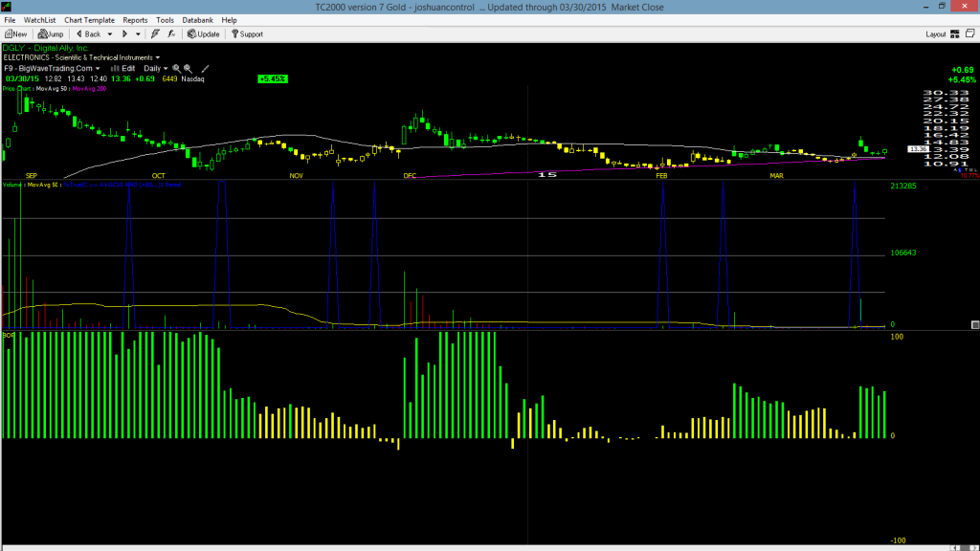
Task: Click the small square at volume pane corner
Action: point(975,325)
